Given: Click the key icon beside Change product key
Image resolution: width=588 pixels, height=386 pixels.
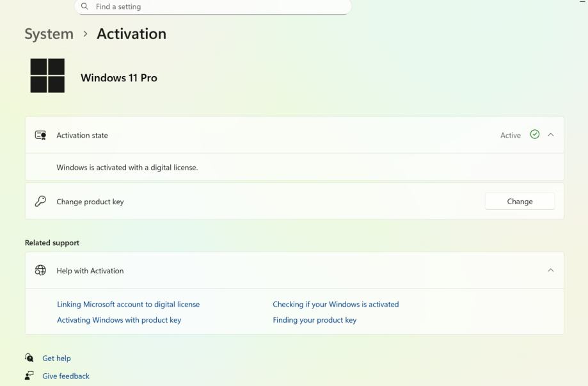Looking at the screenshot, I should [40, 201].
